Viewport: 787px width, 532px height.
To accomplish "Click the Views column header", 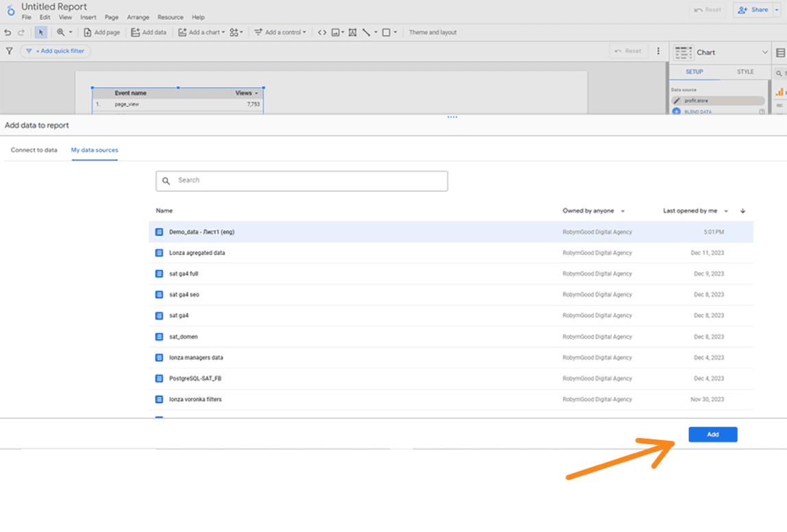I will point(243,93).
